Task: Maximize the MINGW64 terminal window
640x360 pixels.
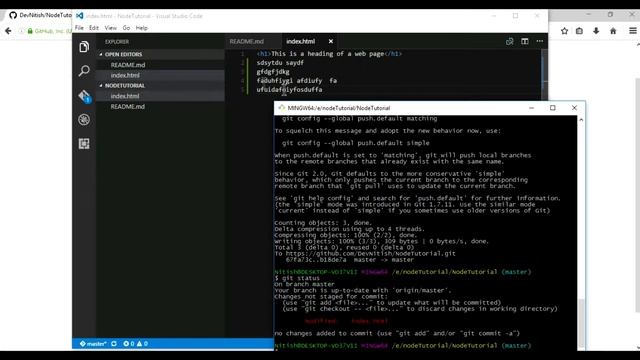Action: coord(553,108)
